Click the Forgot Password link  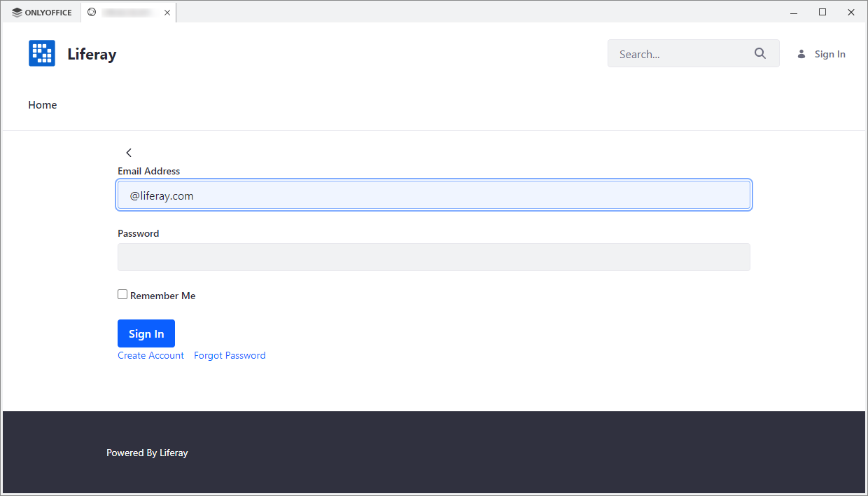[x=230, y=355]
